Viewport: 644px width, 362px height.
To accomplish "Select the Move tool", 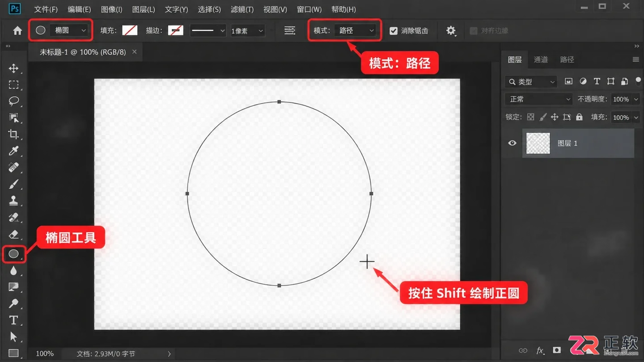I will pyautogui.click(x=13, y=68).
